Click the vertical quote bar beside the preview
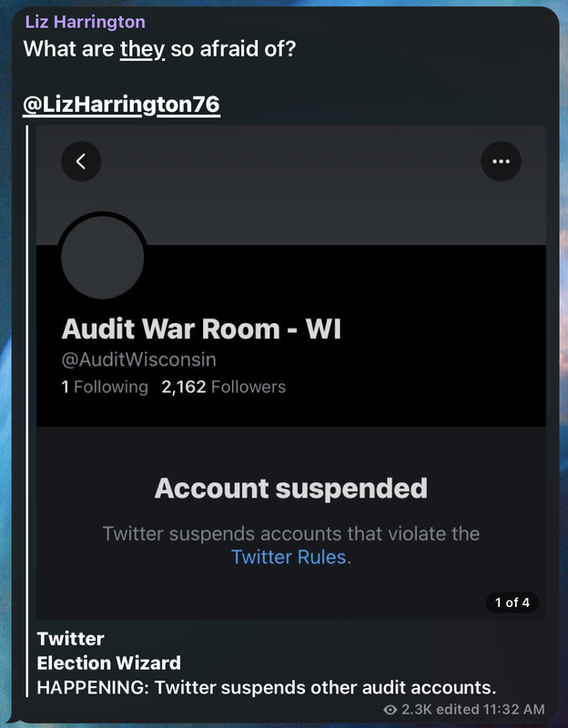Viewport: 568px width, 728px height. (27, 411)
